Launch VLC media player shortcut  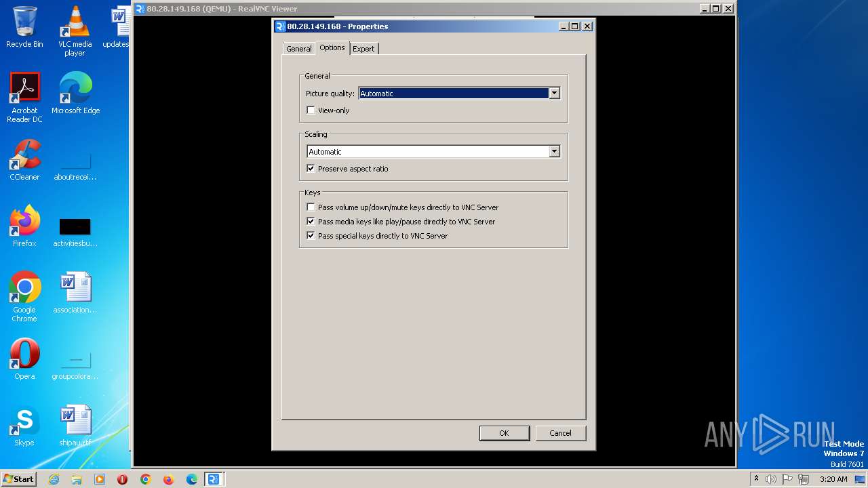(75, 30)
